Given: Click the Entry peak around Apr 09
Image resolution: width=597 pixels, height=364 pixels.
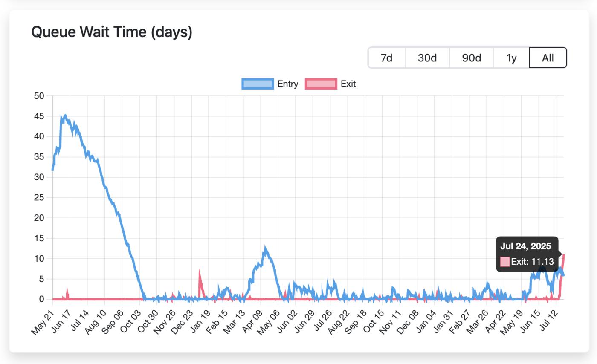Looking at the screenshot, I should point(265,248).
